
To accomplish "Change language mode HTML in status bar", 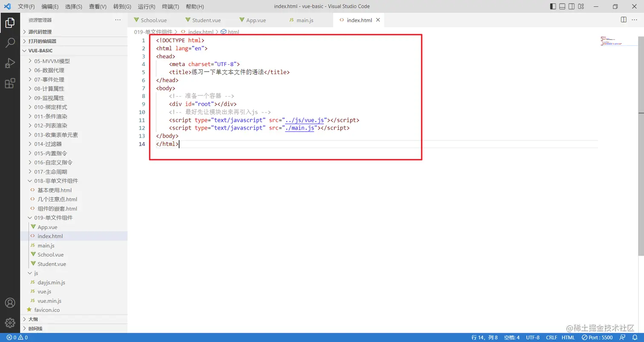I will click(568, 338).
